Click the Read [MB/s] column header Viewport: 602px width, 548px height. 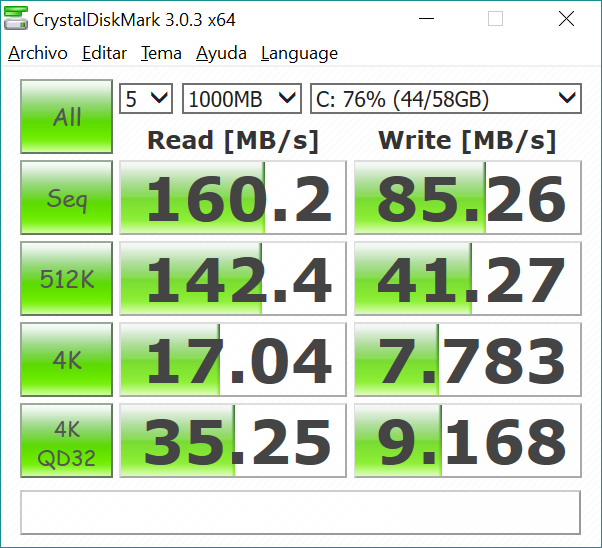click(233, 141)
